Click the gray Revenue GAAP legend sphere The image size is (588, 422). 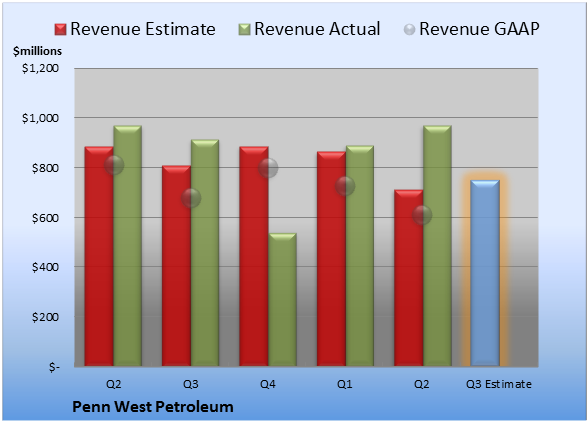pyautogui.click(x=409, y=30)
